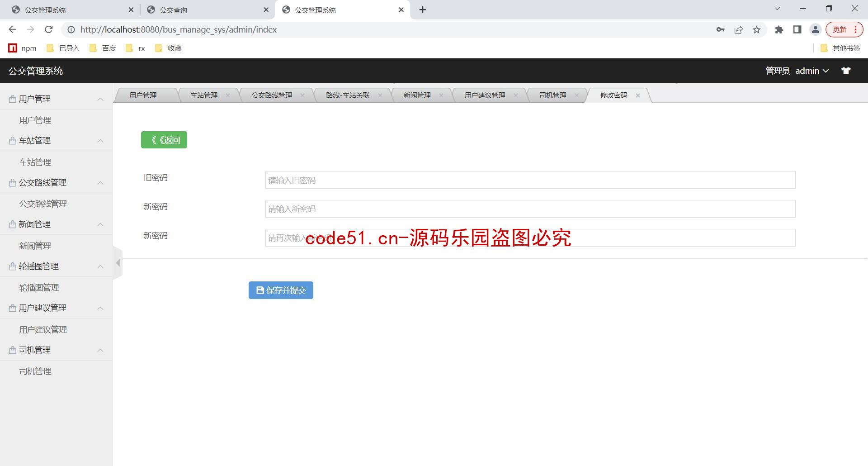
Task: Click the lock icon beside 用户管理 group
Action: pos(13,99)
